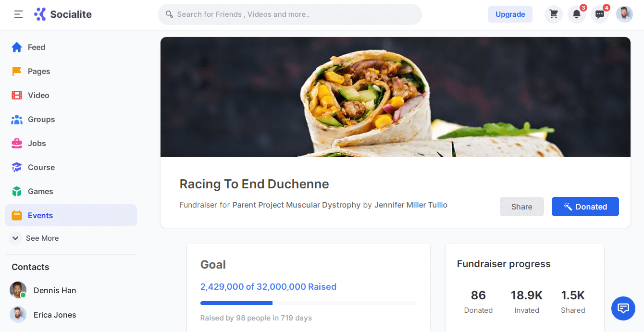Image resolution: width=644 pixels, height=332 pixels.
Task: Click the Video film icon
Action: [17, 95]
